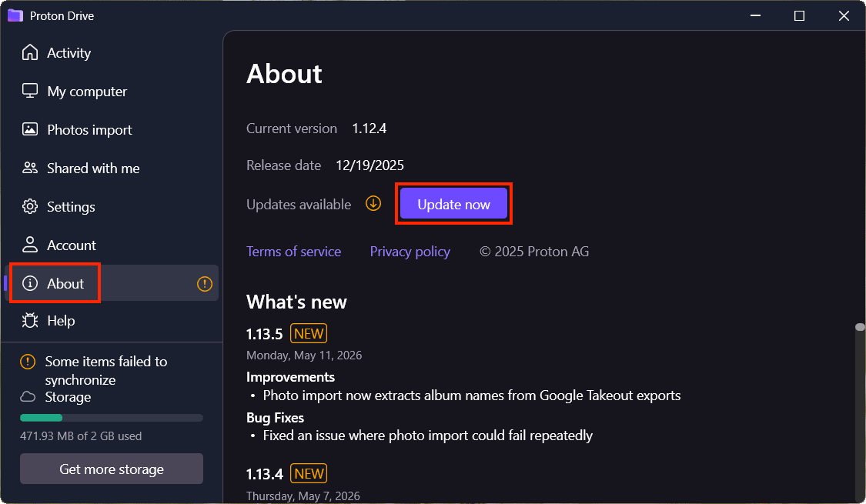Click 'Updates available' label
This screenshot has height=504, width=866.
point(299,205)
